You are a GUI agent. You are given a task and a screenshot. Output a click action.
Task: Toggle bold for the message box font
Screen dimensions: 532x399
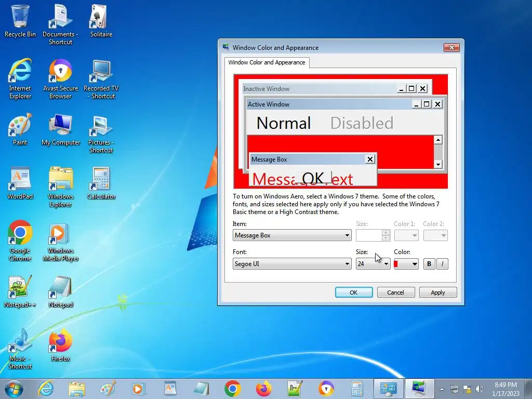[x=429, y=263]
